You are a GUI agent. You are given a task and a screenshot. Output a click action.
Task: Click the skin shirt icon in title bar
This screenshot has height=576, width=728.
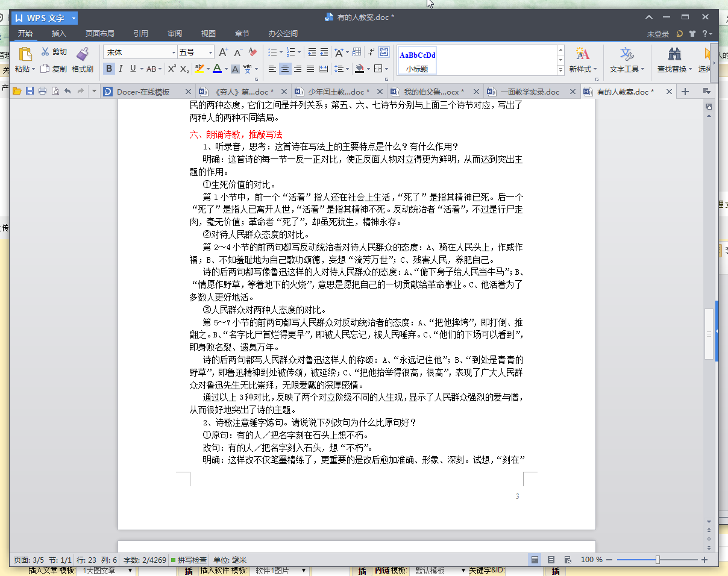point(692,34)
